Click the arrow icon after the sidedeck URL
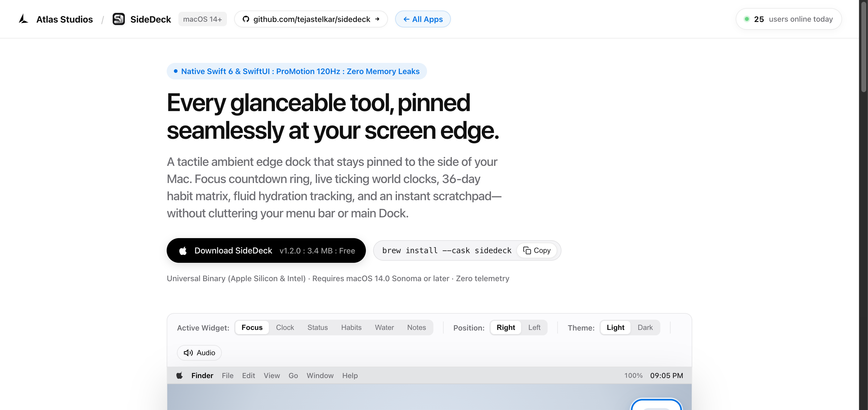This screenshot has height=410, width=868. tap(377, 19)
